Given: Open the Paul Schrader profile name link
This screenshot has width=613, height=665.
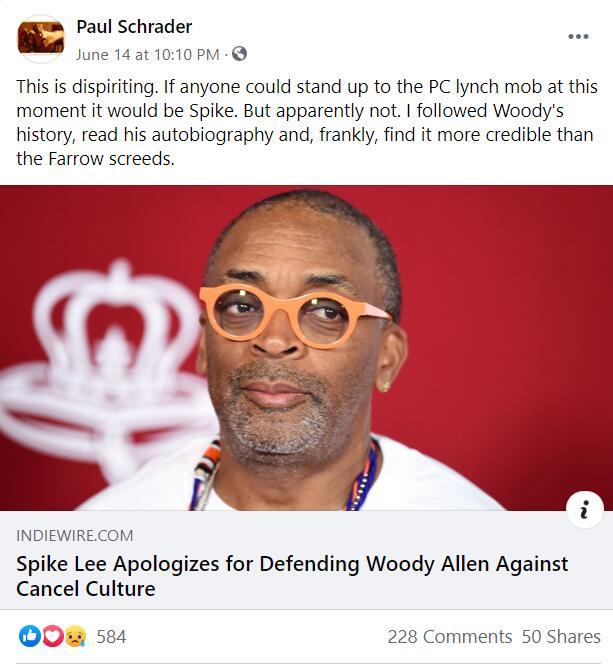Looking at the screenshot, I should [x=134, y=27].
